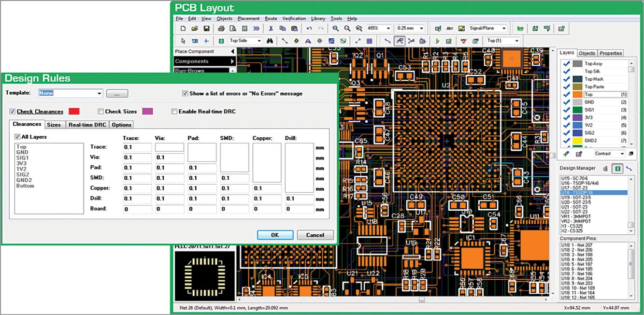
Task: Toggle the Check Clearances checkbox
Action: 13,112
